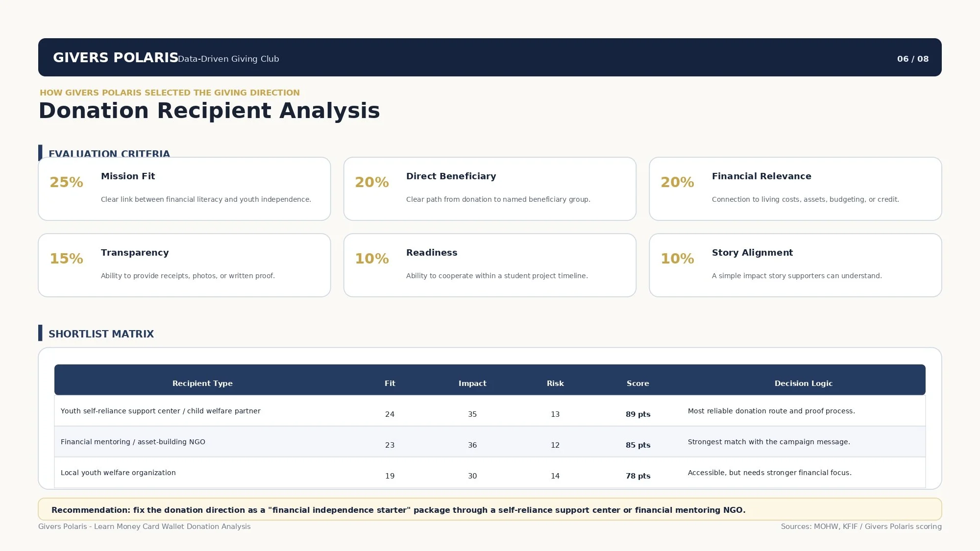Click Impact value 35 in the table

pyautogui.click(x=472, y=414)
